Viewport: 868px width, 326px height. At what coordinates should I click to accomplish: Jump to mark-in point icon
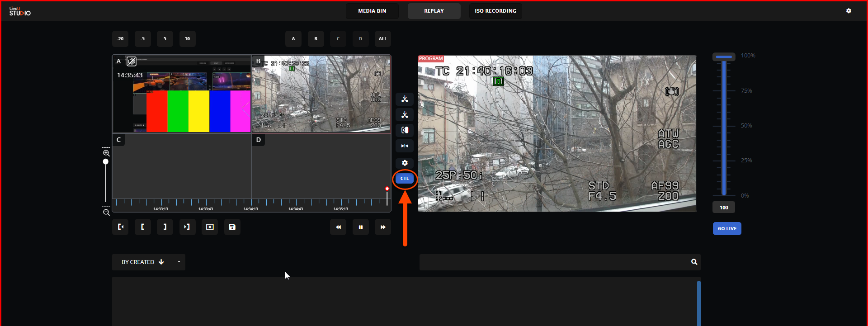click(x=120, y=227)
